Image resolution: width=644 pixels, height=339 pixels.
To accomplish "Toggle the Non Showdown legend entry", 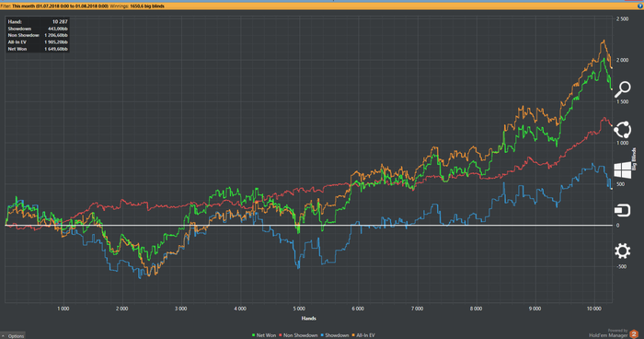I will pyautogui.click(x=299, y=335).
